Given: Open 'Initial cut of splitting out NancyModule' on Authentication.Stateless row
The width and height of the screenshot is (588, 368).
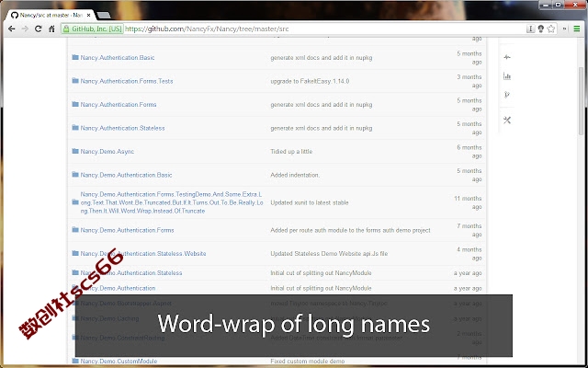Looking at the screenshot, I should 321,273.
